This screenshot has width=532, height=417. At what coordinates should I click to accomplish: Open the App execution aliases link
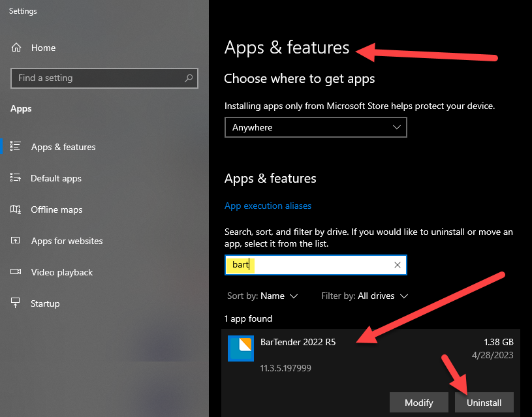pyautogui.click(x=268, y=206)
